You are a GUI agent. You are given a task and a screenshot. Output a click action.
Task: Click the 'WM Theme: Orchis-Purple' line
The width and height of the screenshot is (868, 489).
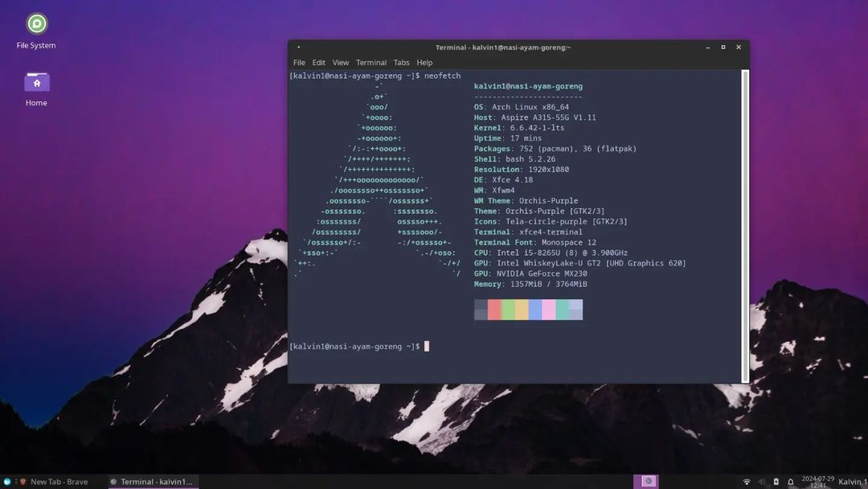526,200
